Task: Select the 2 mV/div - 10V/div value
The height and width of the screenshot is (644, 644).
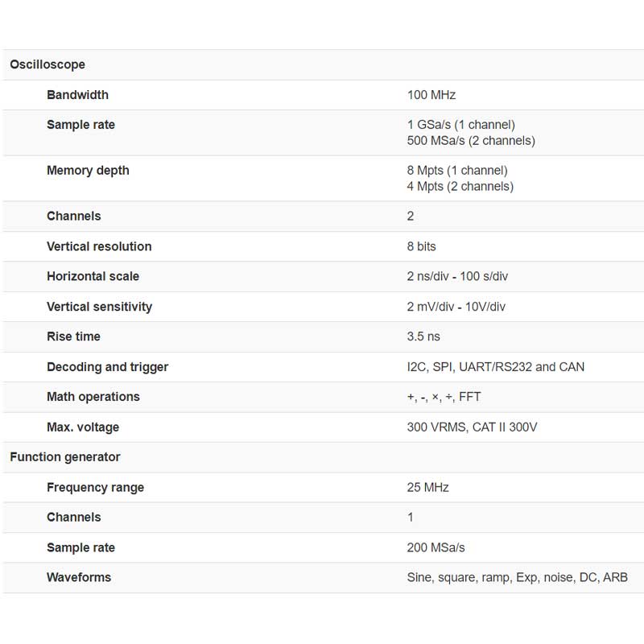Action: click(x=456, y=307)
